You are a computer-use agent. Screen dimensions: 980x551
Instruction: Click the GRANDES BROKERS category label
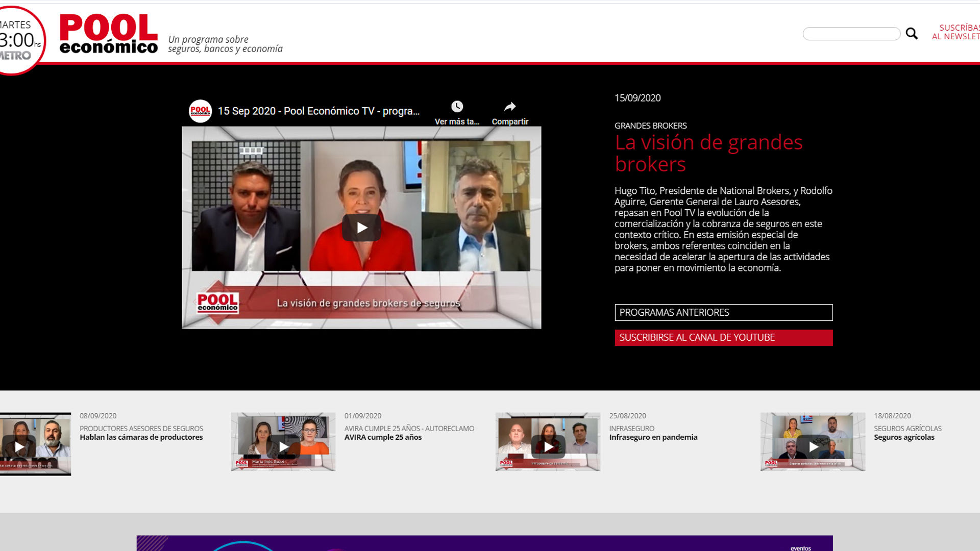point(650,126)
